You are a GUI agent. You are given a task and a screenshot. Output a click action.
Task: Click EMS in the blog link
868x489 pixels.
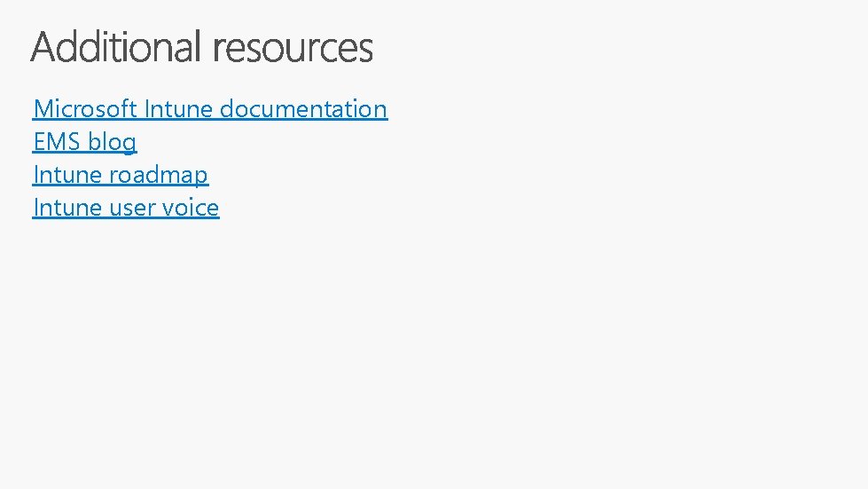pyautogui.click(x=57, y=141)
